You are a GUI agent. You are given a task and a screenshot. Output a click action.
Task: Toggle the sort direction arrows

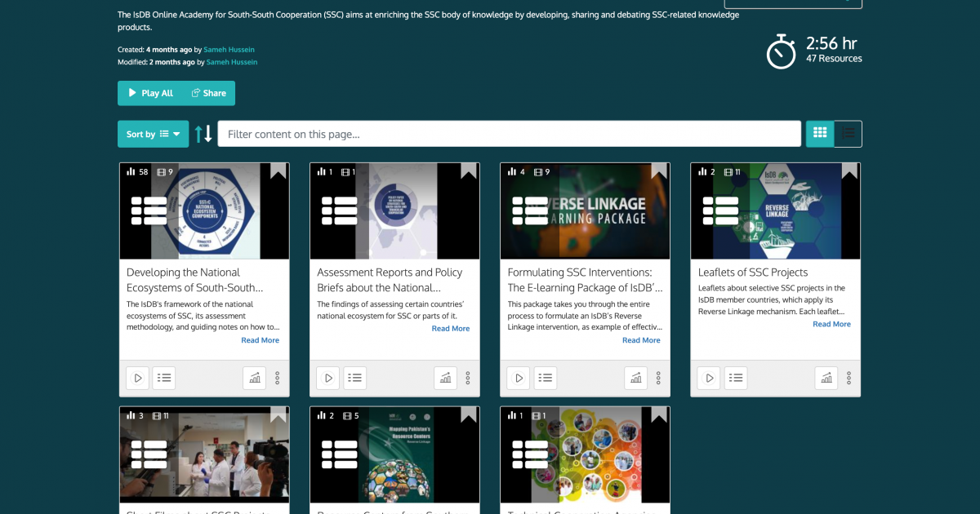[x=203, y=133]
